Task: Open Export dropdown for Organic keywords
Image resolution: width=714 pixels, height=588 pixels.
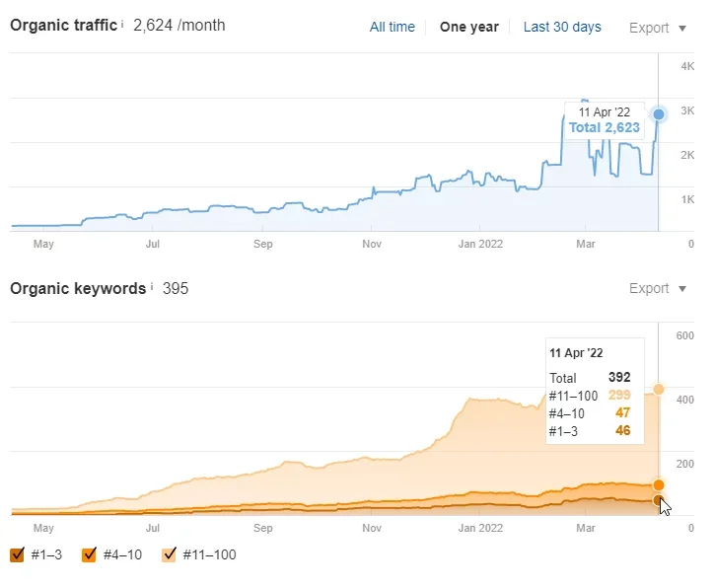Action: 657,288
